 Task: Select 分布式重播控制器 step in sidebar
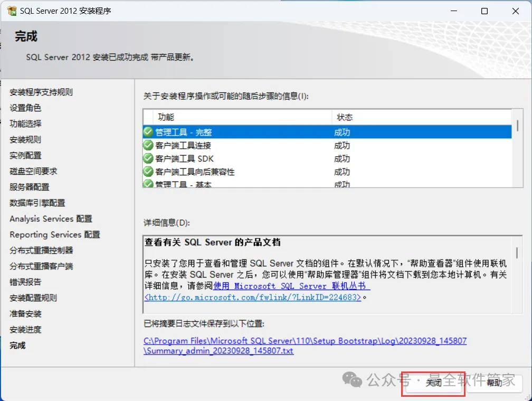click(x=41, y=251)
